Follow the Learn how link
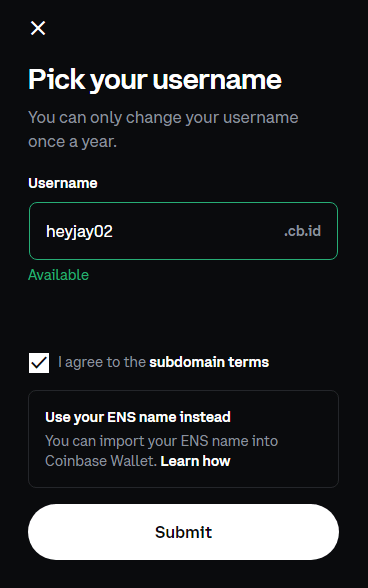The width and height of the screenshot is (368, 588). tap(195, 461)
